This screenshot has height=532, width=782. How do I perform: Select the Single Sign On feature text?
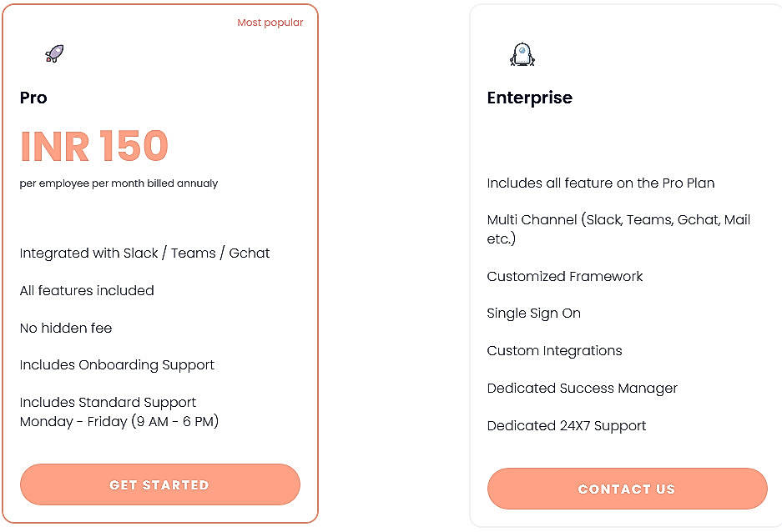pos(533,314)
